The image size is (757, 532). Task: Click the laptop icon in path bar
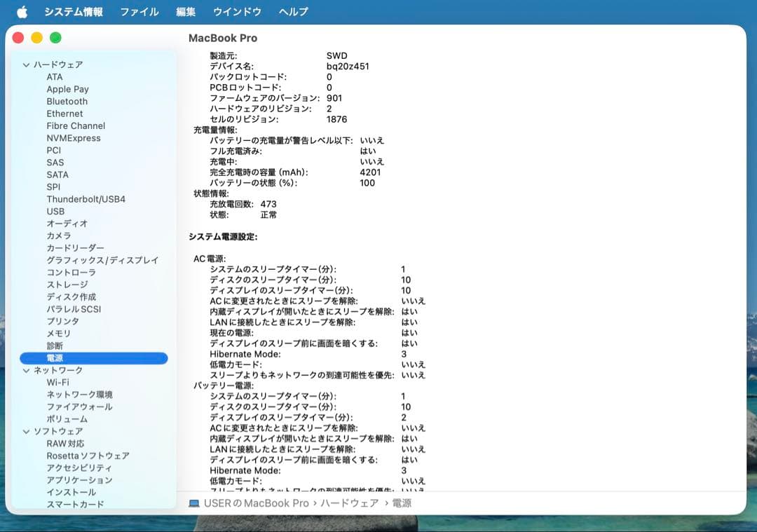click(194, 503)
